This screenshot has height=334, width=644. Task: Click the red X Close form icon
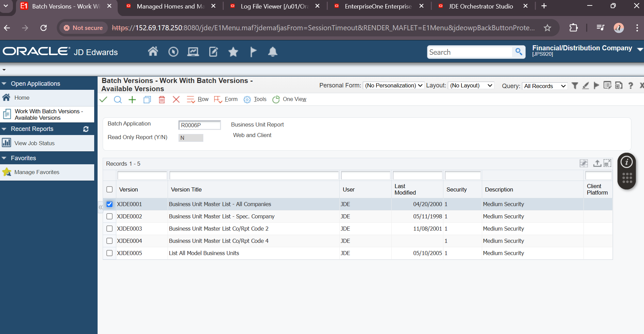(x=176, y=99)
